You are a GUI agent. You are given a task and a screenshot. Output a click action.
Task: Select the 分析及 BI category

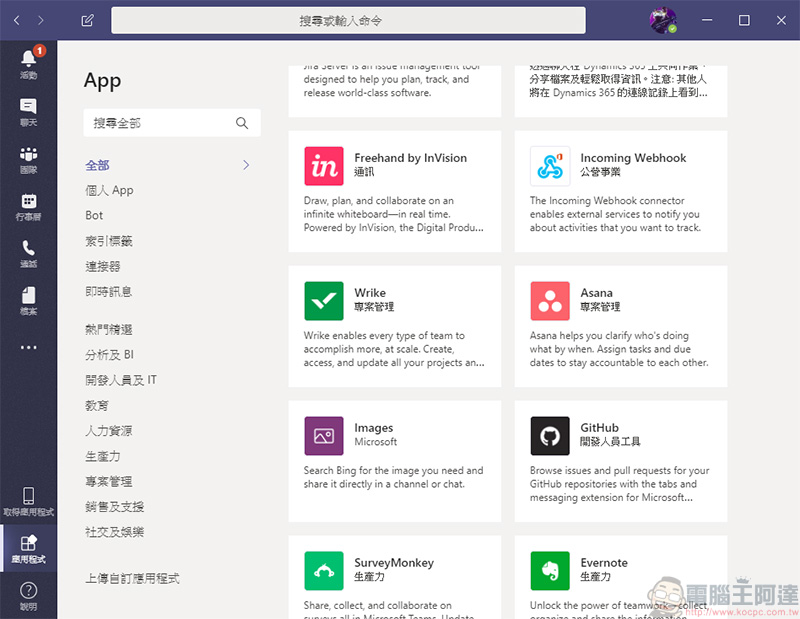pyautogui.click(x=109, y=354)
